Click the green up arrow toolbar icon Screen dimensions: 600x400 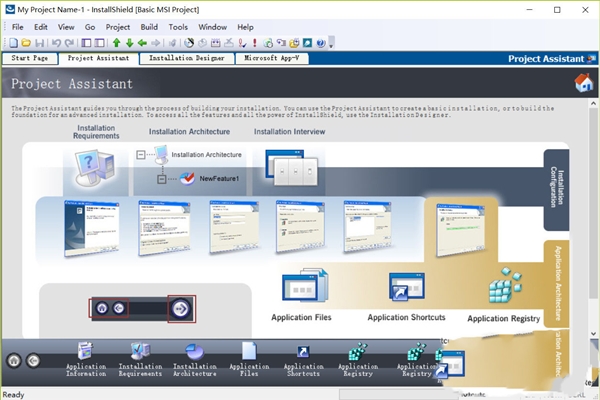coord(117,43)
